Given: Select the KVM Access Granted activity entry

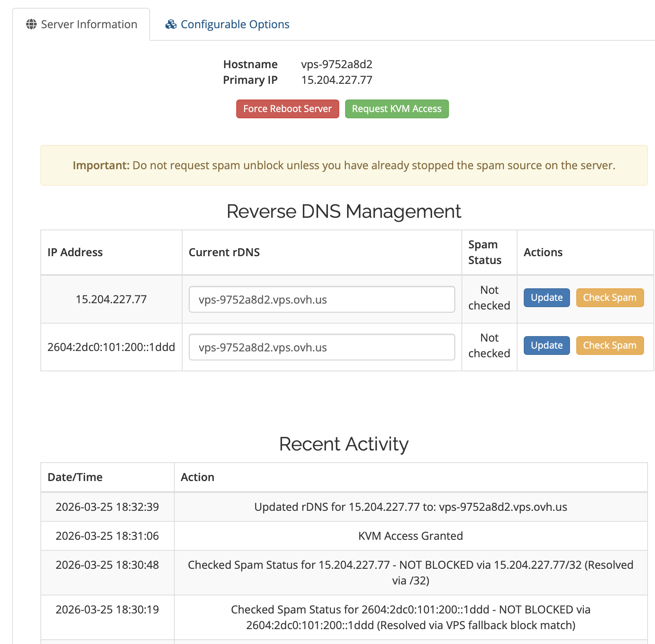Looking at the screenshot, I should coord(410,536).
